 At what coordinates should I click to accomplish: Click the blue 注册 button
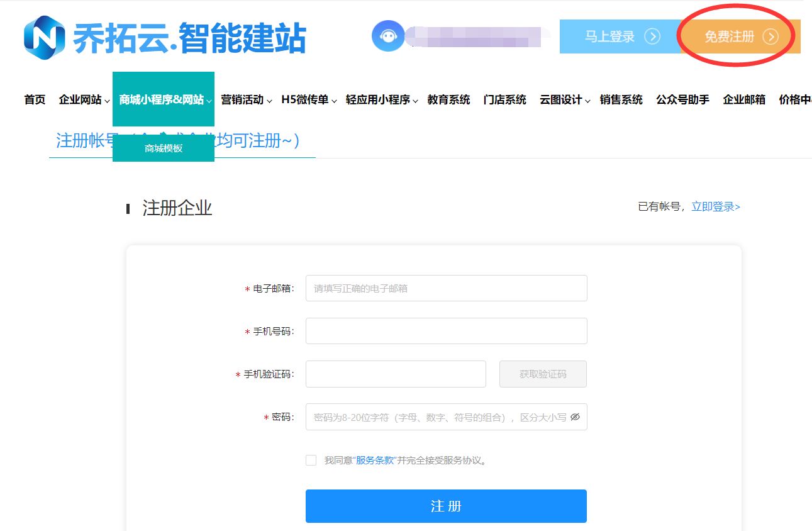[446, 506]
